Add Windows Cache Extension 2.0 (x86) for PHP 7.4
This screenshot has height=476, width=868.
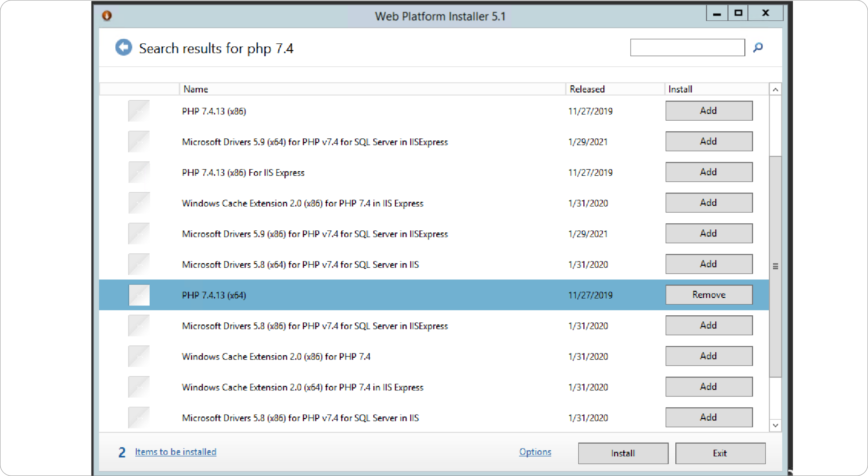(x=709, y=356)
